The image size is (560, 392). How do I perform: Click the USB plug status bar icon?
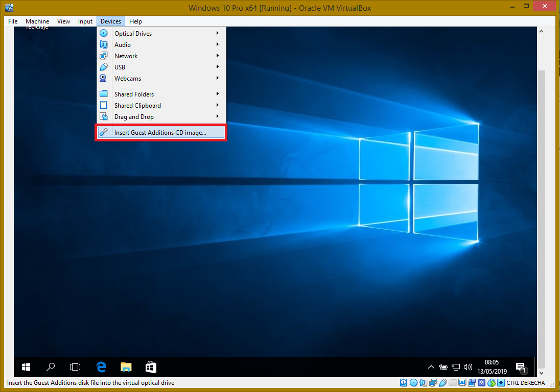click(443, 383)
